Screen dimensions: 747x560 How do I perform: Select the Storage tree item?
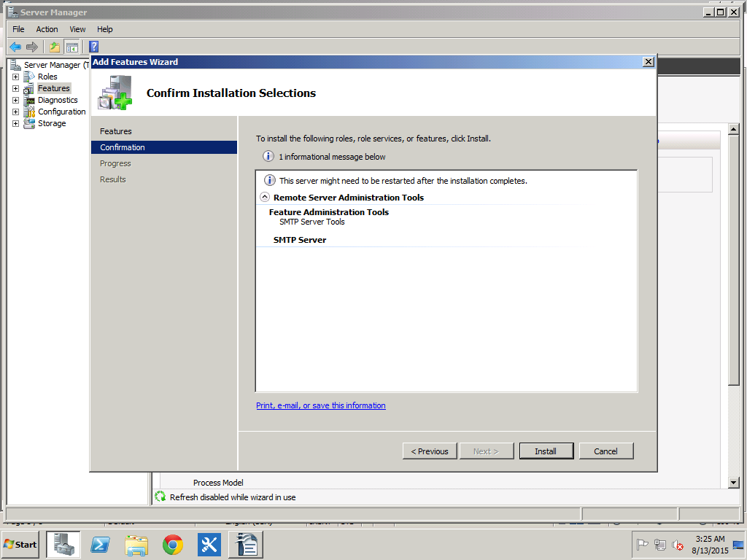[52, 123]
